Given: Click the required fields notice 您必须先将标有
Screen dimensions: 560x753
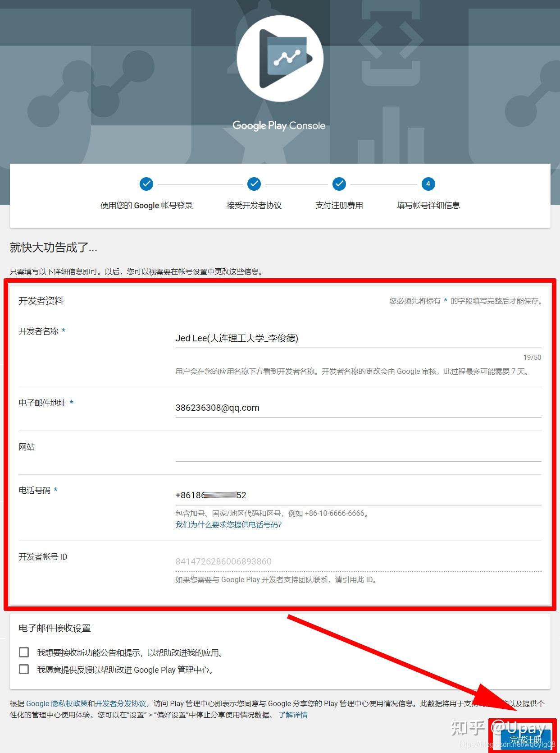Looking at the screenshot, I should (x=467, y=301).
